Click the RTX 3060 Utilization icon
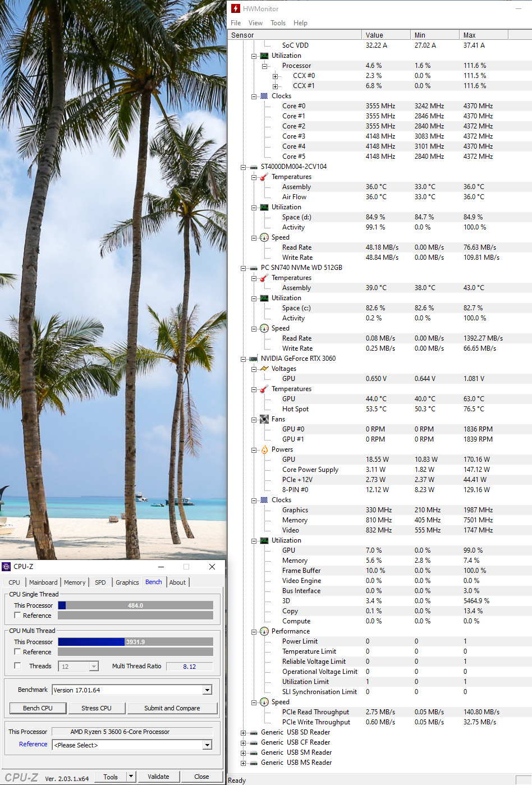This screenshot has width=532, height=785. pos(264,540)
